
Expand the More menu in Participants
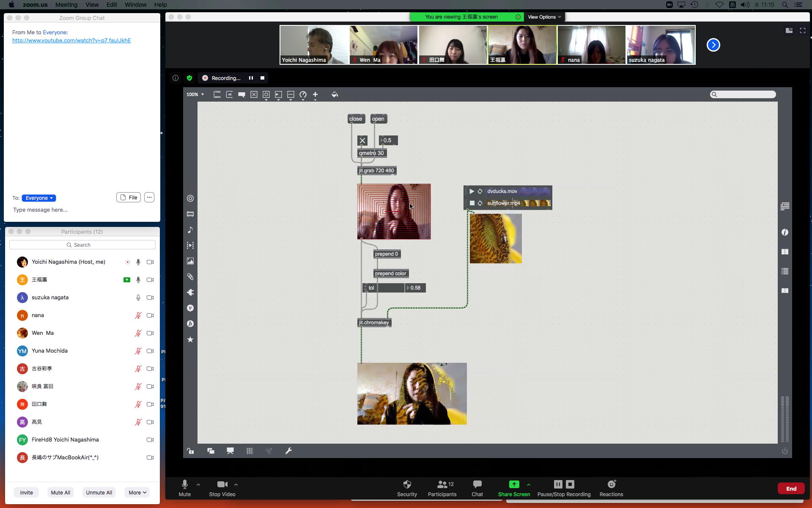[137, 492]
